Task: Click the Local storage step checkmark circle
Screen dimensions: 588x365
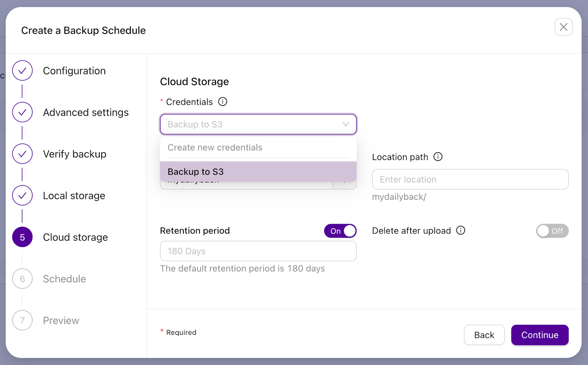Action: pyautogui.click(x=22, y=195)
